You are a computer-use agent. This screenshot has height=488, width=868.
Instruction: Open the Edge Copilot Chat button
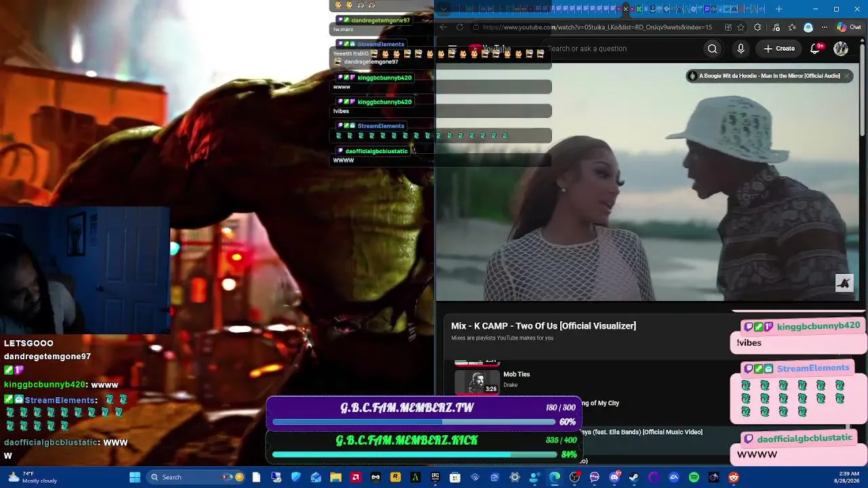pyautogui.click(x=849, y=27)
